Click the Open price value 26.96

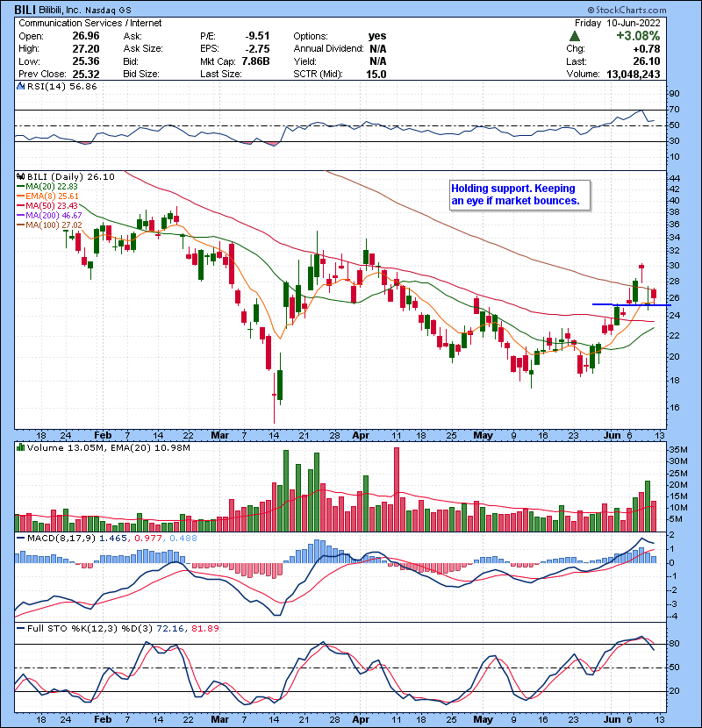[86, 36]
